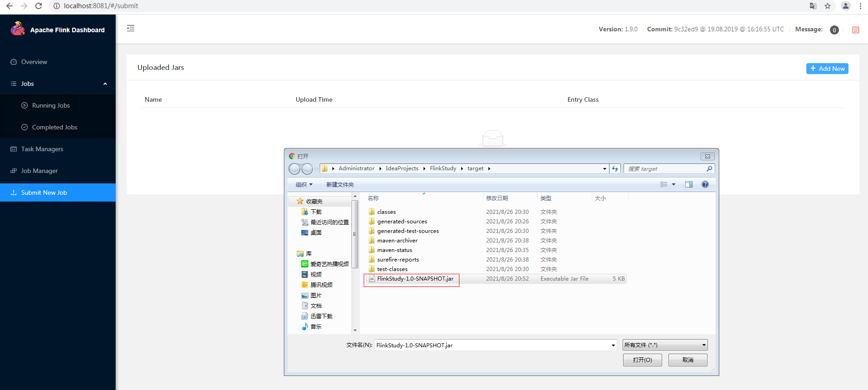
Task: Click 取消 button
Action: click(x=688, y=360)
